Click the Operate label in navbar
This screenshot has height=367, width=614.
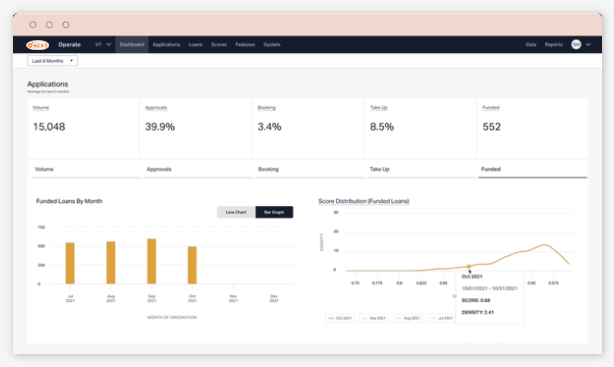(69, 45)
